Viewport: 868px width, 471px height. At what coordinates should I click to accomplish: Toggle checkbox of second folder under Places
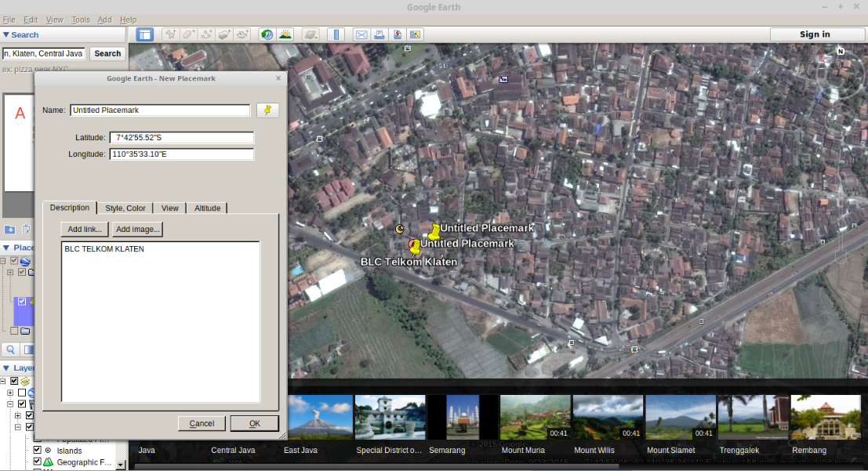(x=22, y=272)
